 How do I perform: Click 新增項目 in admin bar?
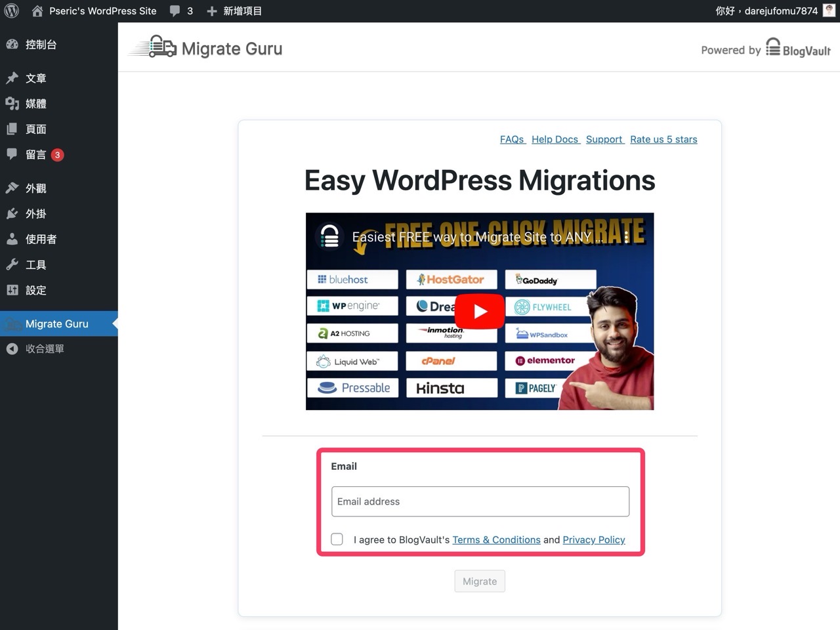[242, 11]
